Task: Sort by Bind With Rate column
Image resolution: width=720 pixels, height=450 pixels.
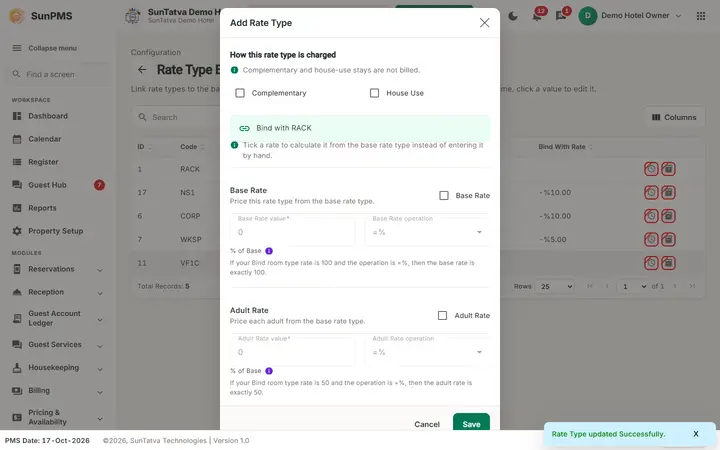Action: pyautogui.click(x=565, y=147)
